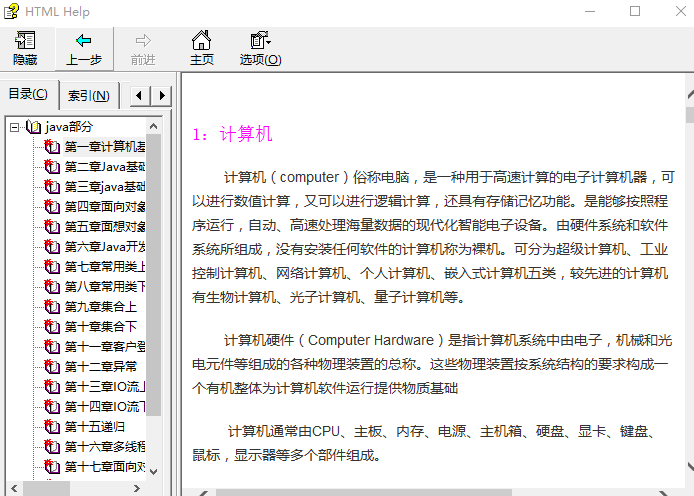
Task: Open topic 第二章Java基础
Action: point(105,167)
